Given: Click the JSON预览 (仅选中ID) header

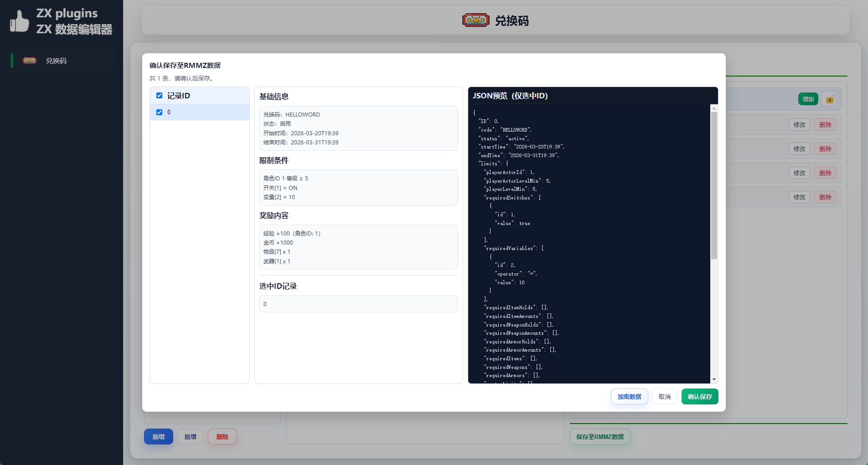Looking at the screenshot, I should click(x=510, y=96).
